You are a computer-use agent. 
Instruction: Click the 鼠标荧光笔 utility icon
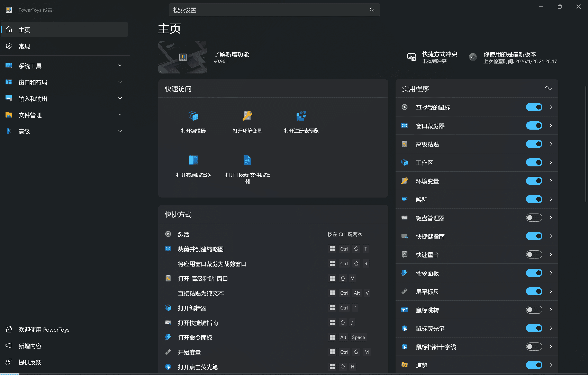(x=404, y=328)
